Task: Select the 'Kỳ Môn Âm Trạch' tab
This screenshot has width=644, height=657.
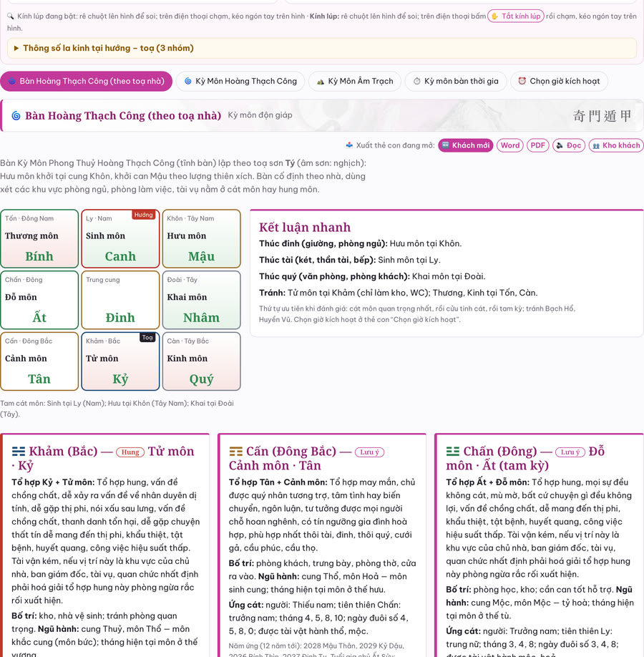Action: point(355,82)
